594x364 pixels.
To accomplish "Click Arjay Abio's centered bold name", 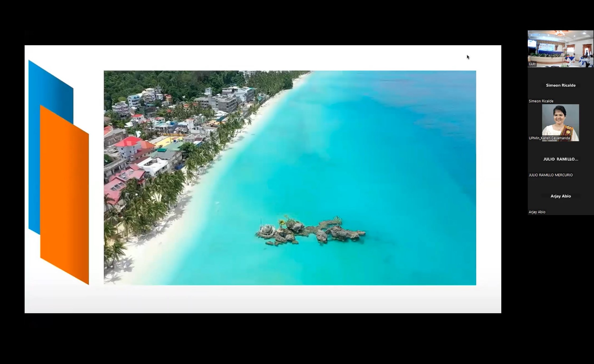I will pos(560,196).
